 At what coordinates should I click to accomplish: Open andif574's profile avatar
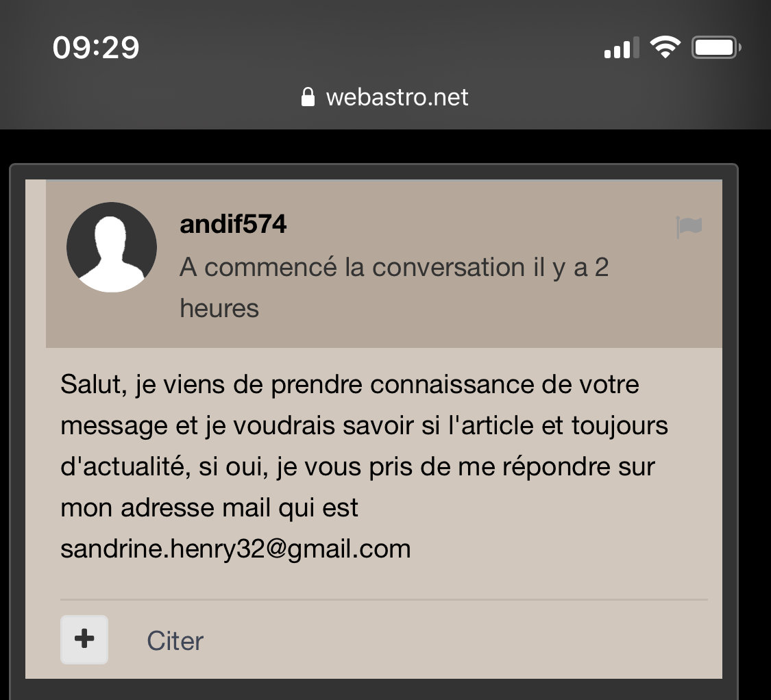click(x=112, y=247)
